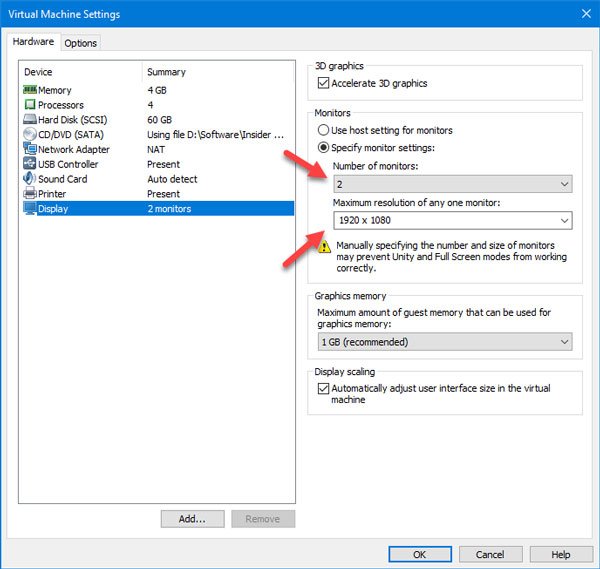This screenshot has height=569, width=600.
Task: Select the Network Adapter row label
Action: (x=74, y=149)
